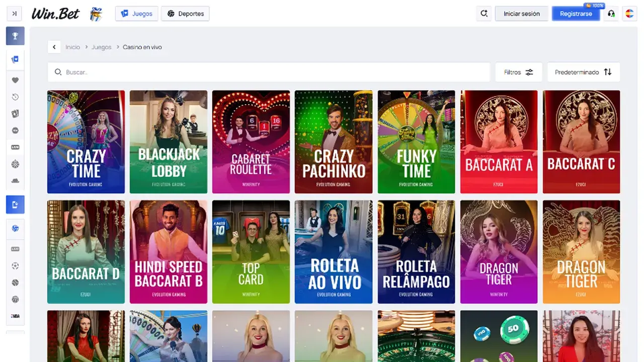
Task: Open the Predeterminado sort dropdown
Action: [x=584, y=72]
